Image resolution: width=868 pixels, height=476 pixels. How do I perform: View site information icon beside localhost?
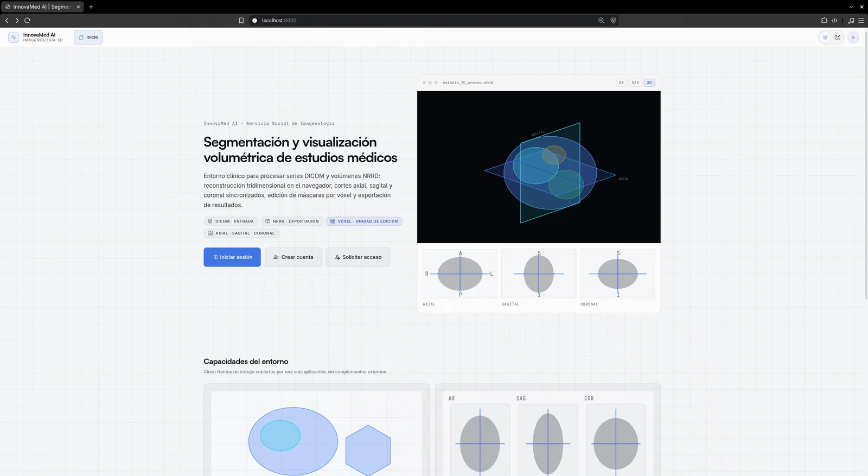(x=254, y=21)
